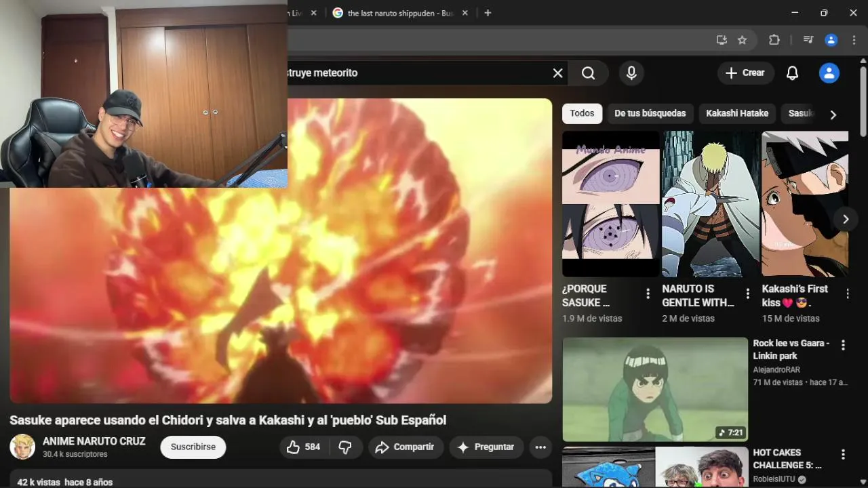Open options for HOT CAKES CHALLENGE 5
This screenshot has height=488, width=868.
click(x=843, y=455)
